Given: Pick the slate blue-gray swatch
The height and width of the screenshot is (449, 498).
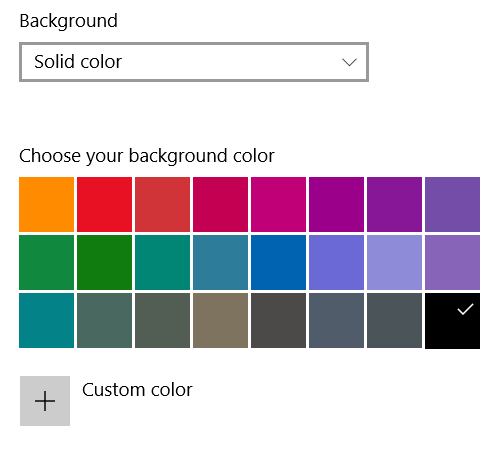Looking at the screenshot, I should tap(336, 320).
